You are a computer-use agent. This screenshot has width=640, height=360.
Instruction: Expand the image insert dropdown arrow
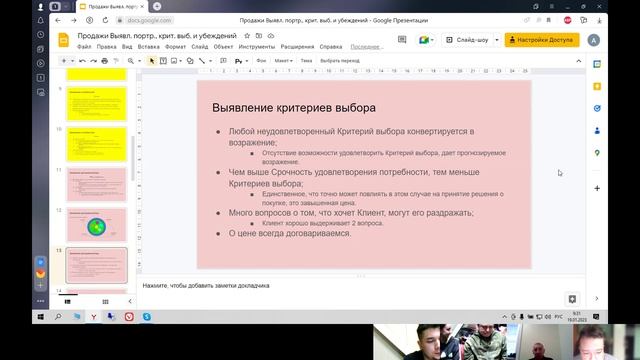pos(180,61)
